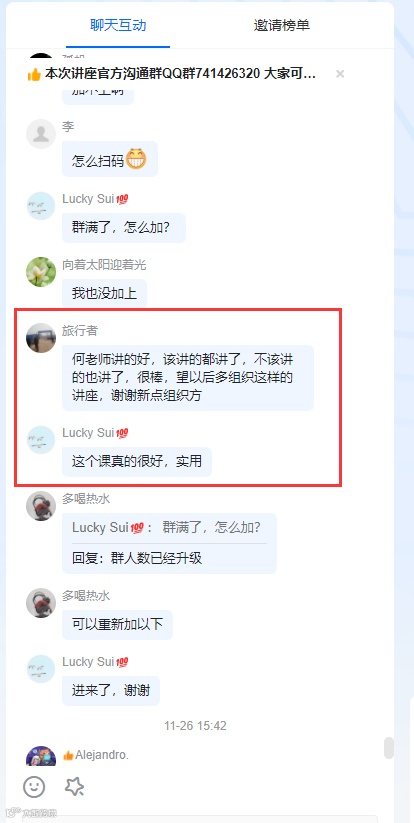Click username Lucky Sui above 进来了，谢谢
The width and height of the screenshot is (414, 823).
coord(88,661)
